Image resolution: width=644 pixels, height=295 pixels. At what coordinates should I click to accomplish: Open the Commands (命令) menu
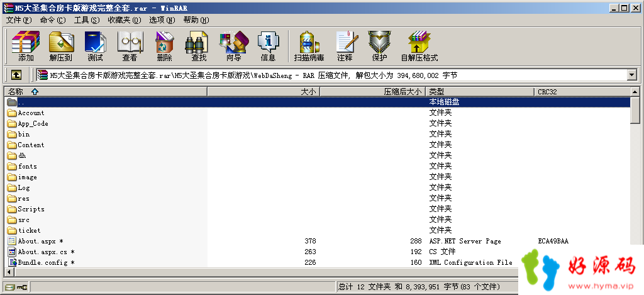[x=53, y=19]
